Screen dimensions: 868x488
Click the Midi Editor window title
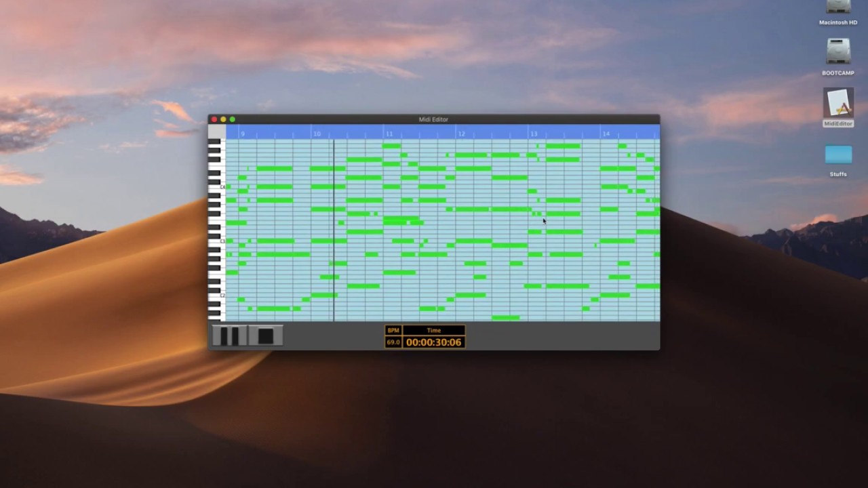pyautogui.click(x=433, y=119)
